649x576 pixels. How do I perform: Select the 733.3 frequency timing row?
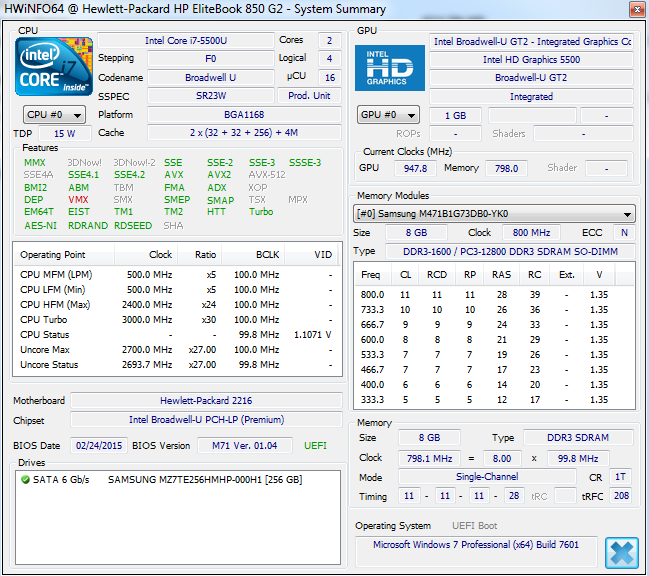[x=494, y=310]
